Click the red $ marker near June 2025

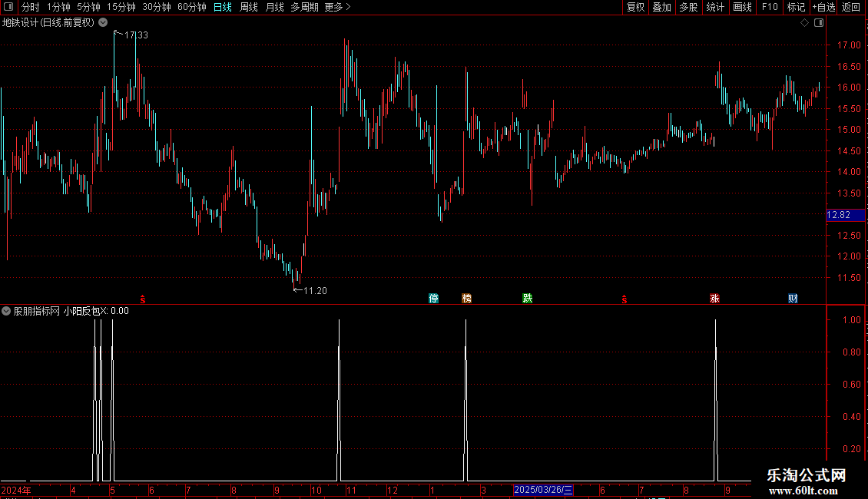624,299
